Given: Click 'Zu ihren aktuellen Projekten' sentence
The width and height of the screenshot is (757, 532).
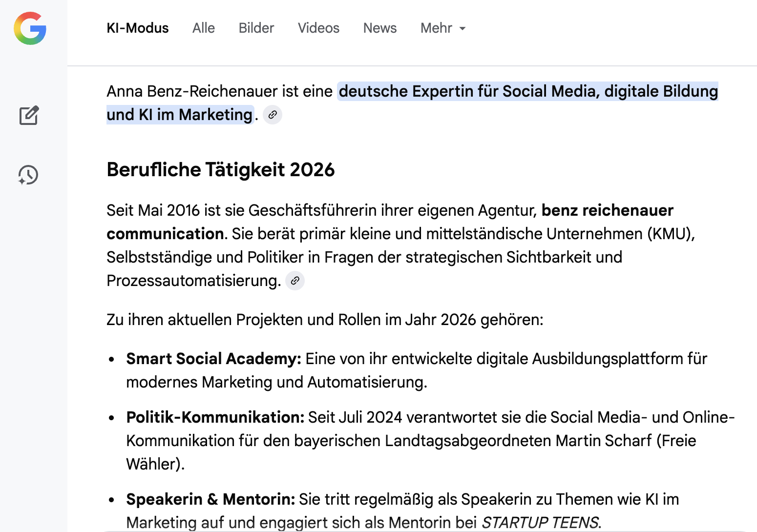Looking at the screenshot, I should (x=325, y=320).
